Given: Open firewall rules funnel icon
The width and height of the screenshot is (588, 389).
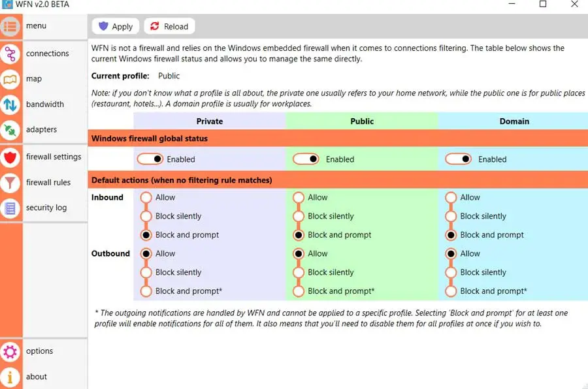Looking at the screenshot, I should [10, 183].
